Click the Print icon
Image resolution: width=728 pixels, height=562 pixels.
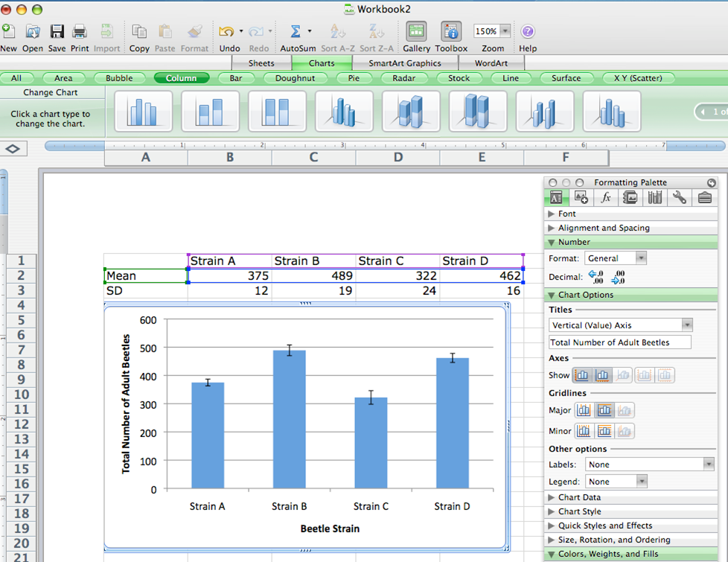80,31
